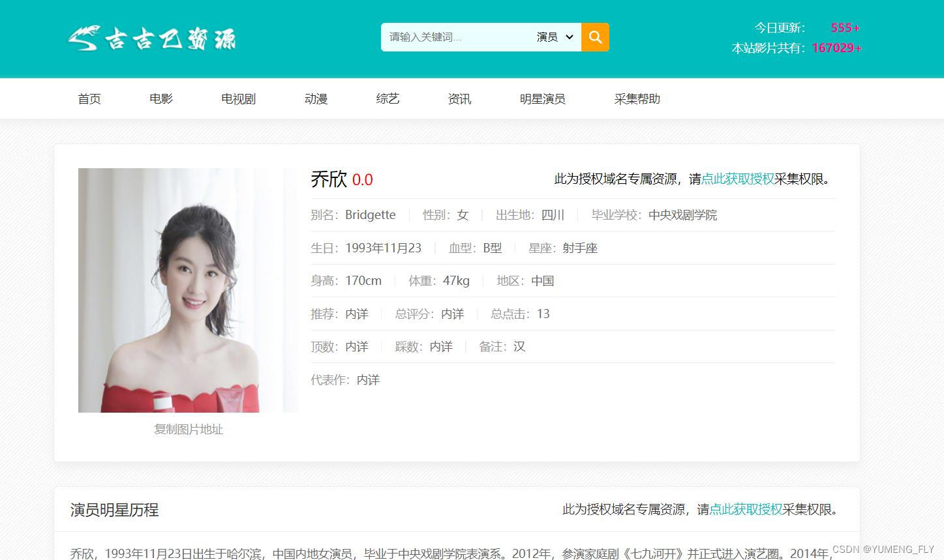
Task: Click the height value 170cm
Action: [363, 281]
